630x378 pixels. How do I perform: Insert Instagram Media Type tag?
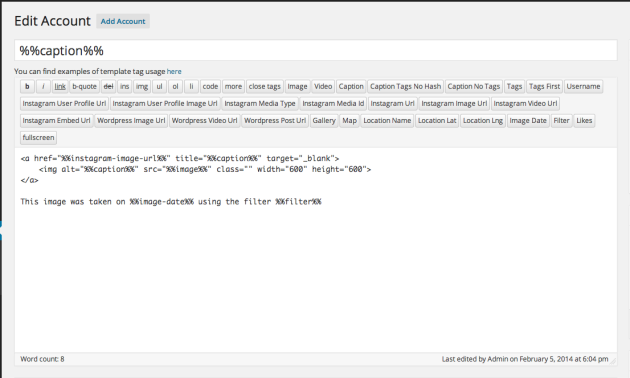coord(260,104)
